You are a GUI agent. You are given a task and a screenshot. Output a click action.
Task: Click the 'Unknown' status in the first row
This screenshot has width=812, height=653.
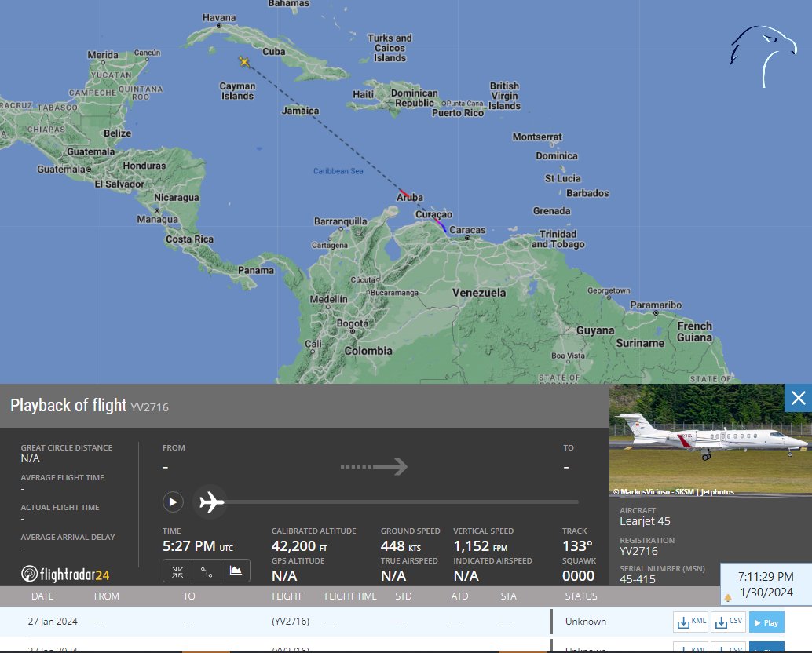coord(586,622)
